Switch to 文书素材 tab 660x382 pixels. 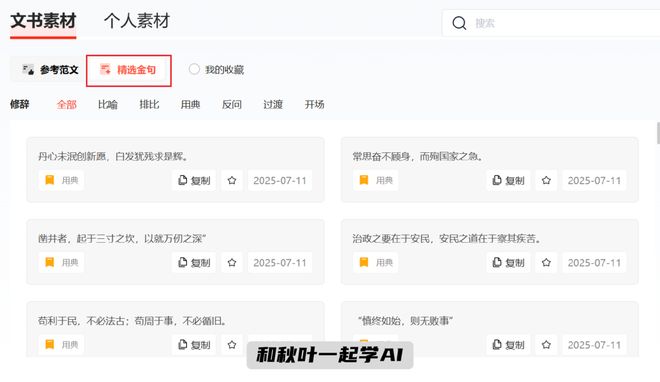(43, 21)
